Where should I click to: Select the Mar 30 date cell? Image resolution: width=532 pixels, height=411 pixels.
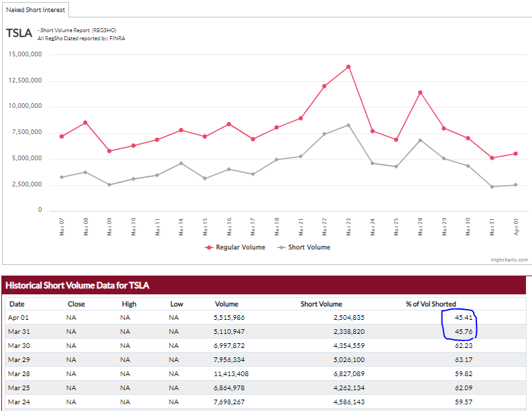point(19,346)
